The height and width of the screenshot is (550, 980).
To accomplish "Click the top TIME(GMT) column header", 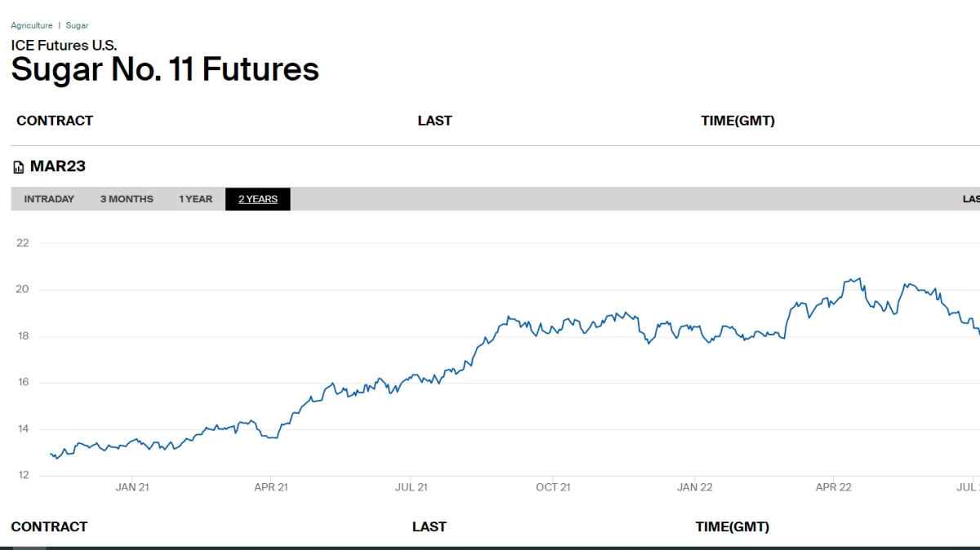I will 737,121.
